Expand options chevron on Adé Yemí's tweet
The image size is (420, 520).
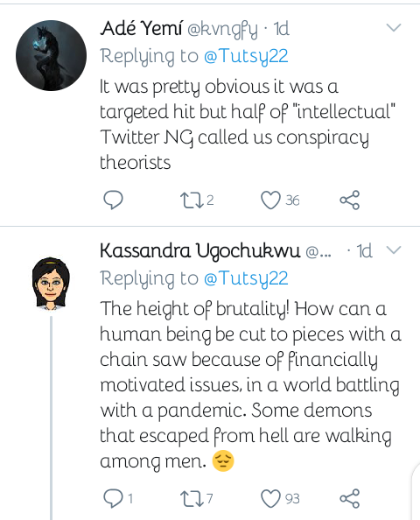tap(394, 27)
